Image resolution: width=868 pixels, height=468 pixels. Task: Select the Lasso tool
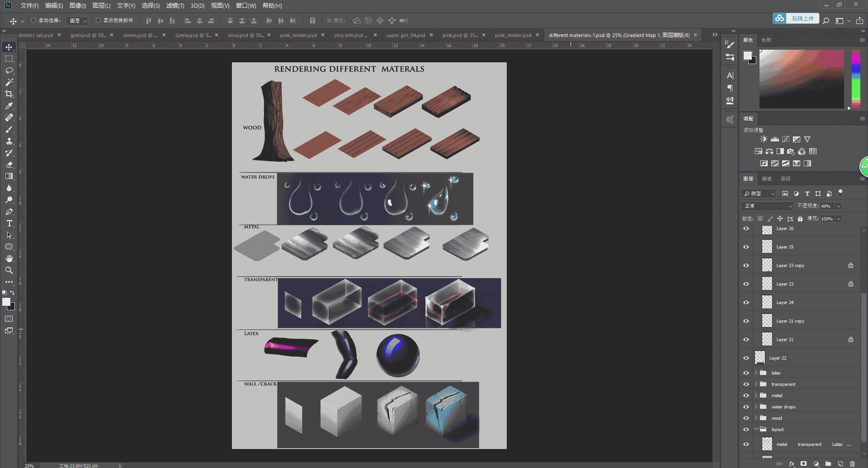click(x=9, y=70)
